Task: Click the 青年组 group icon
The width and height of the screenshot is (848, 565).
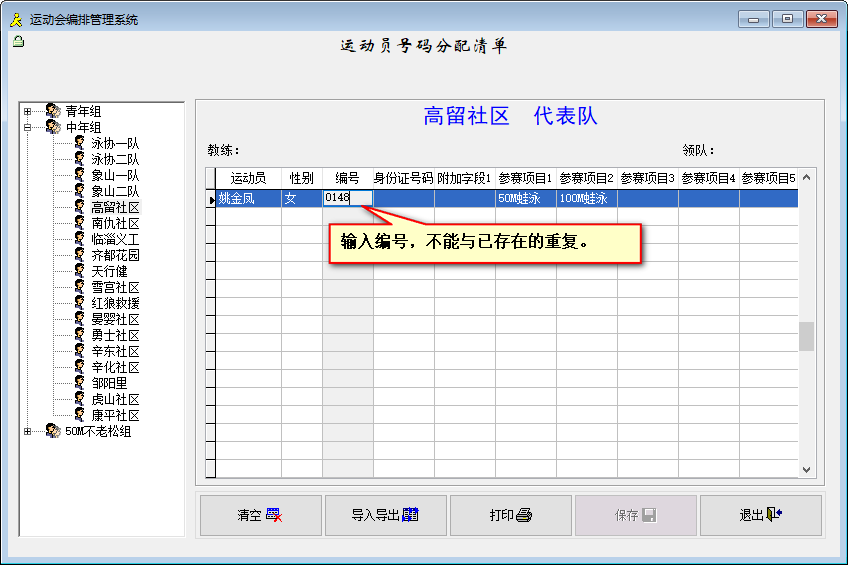Action: click(x=53, y=111)
